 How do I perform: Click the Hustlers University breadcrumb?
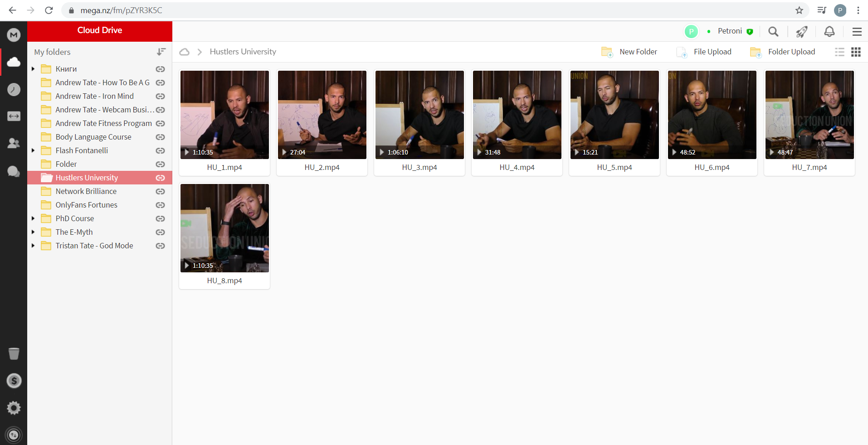tap(243, 52)
